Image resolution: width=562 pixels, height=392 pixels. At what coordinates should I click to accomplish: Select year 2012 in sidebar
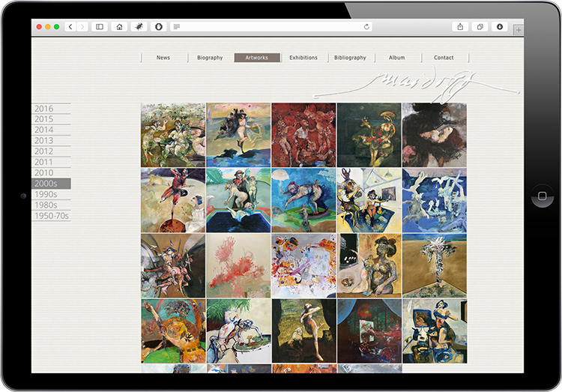51,151
